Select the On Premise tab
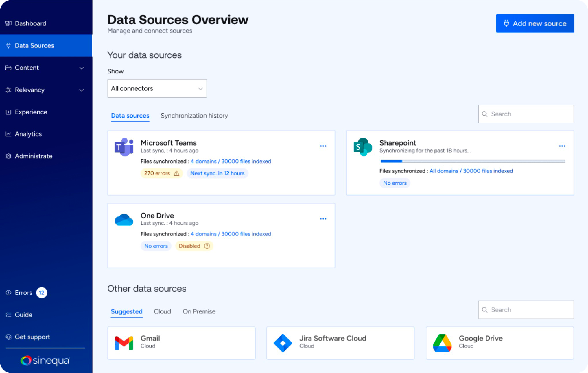 (x=199, y=311)
